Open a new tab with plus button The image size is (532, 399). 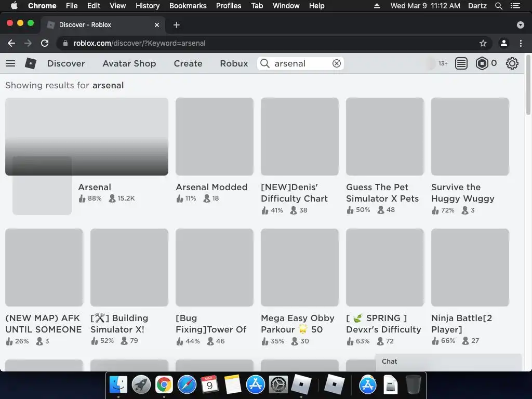click(x=177, y=25)
